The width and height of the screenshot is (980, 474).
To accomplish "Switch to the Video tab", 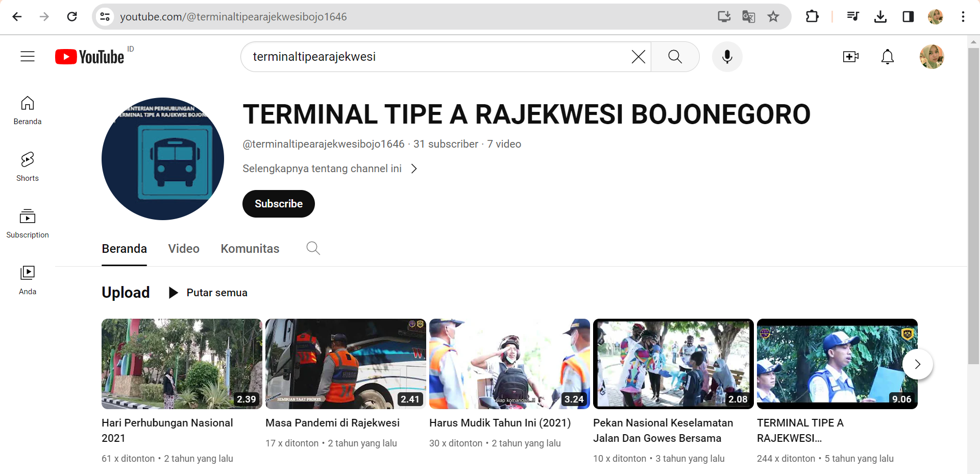I will point(184,249).
